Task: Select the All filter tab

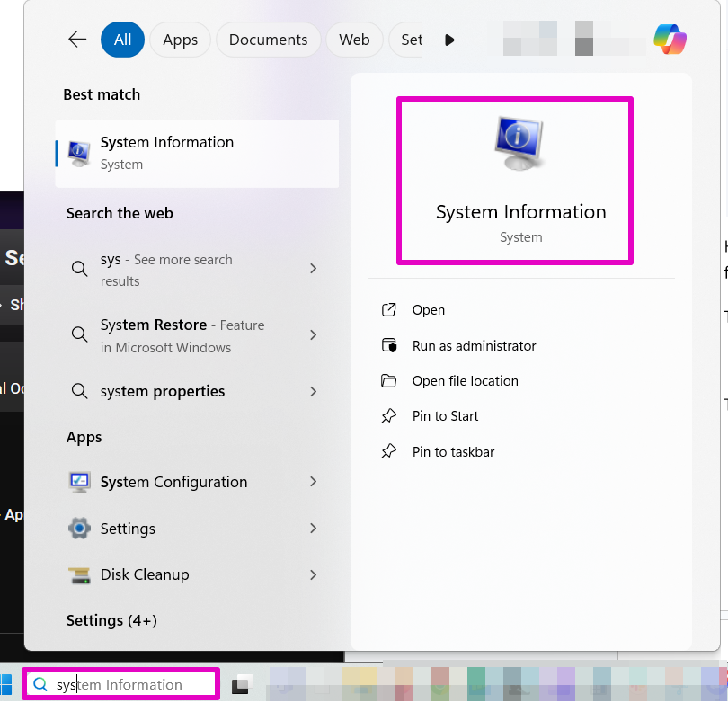Action: tap(122, 40)
